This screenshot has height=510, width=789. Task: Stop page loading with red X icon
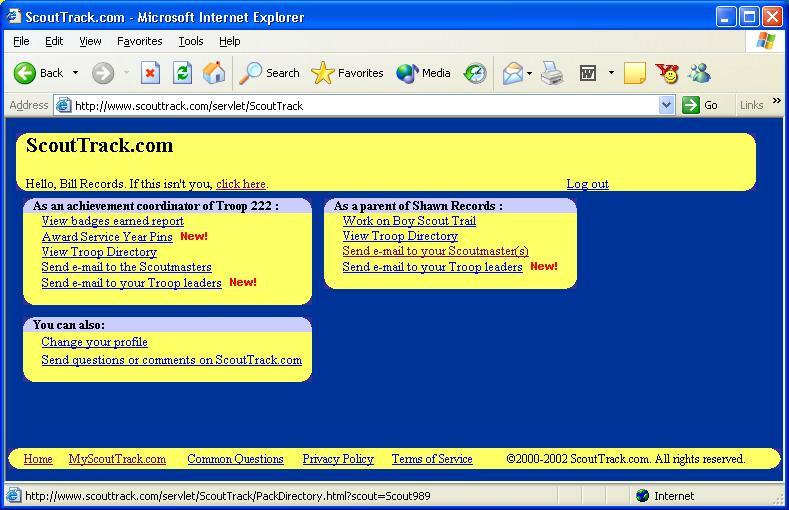[150, 73]
